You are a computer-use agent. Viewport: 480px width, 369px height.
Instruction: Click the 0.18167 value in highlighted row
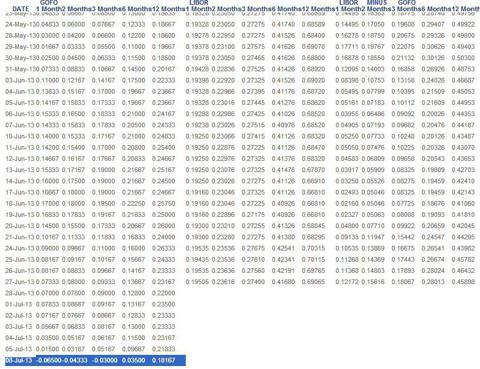tap(163, 360)
